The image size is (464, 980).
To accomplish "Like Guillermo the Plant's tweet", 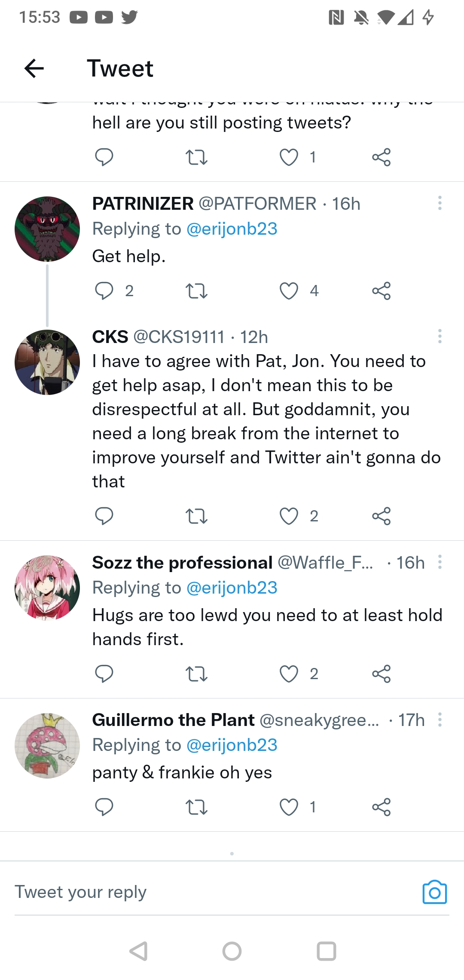I will click(x=289, y=807).
